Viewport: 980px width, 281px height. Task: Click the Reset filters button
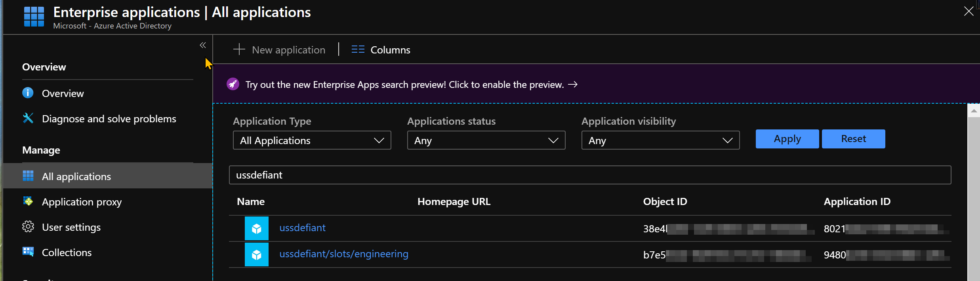[853, 139]
